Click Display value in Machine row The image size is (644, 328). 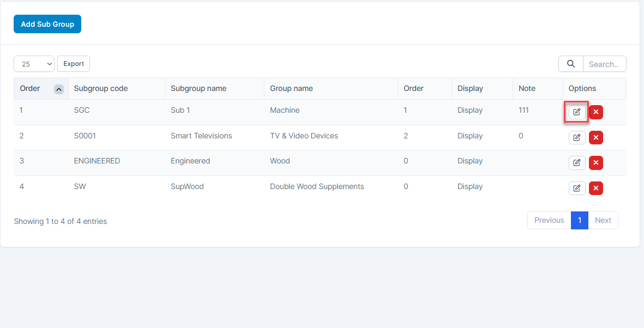pos(470,110)
